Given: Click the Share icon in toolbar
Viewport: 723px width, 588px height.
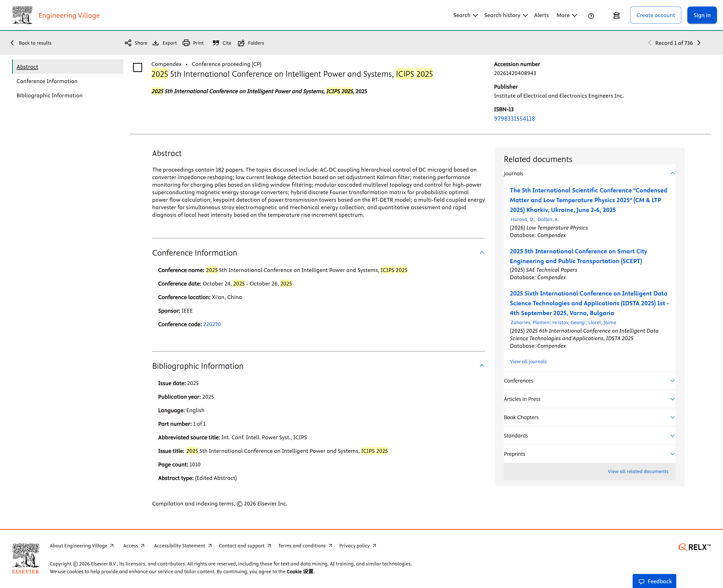Looking at the screenshot, I should [x=128, y=43].
